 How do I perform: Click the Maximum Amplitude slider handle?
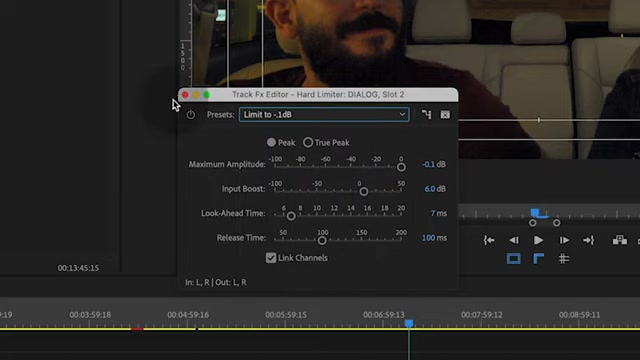[x=401, y=167]
